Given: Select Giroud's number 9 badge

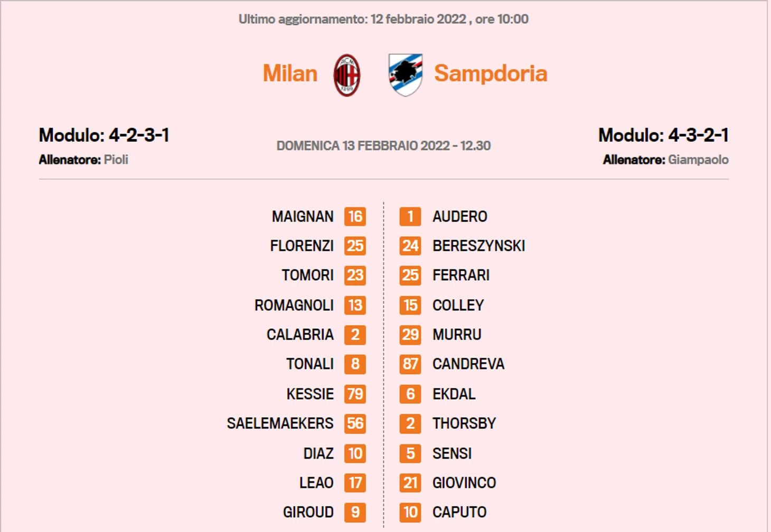Looking at the screenshot, I should 355,512.
